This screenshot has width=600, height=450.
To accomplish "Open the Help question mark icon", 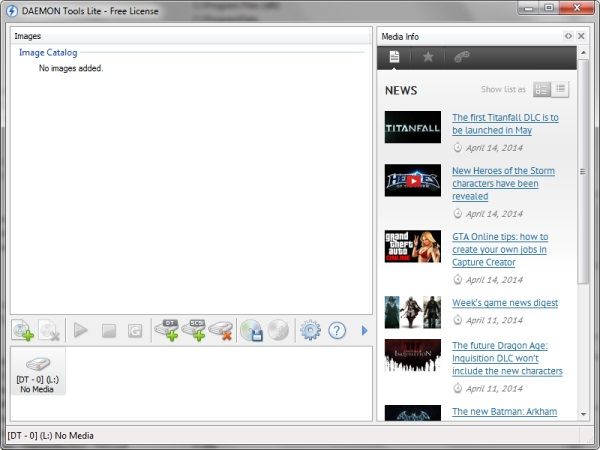I will [x=337, y=330].
